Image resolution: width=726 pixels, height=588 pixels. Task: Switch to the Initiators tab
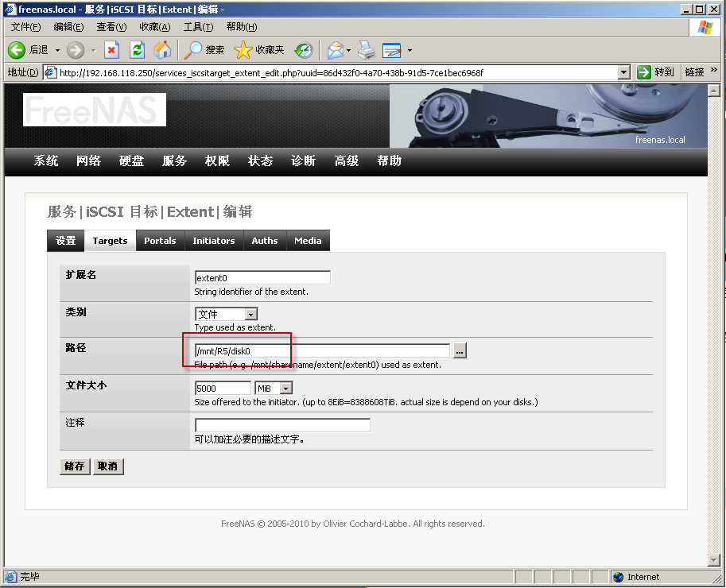(x=214, y=241)
